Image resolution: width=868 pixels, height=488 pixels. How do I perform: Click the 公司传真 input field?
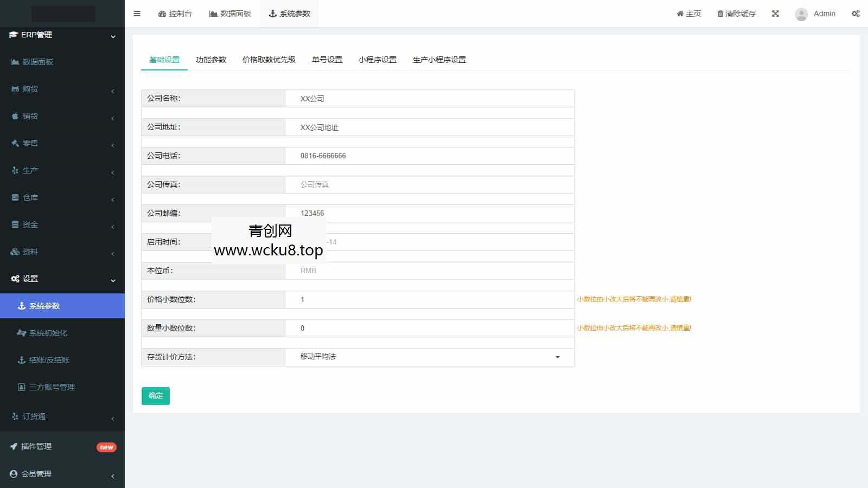click(x=429, y=184)
